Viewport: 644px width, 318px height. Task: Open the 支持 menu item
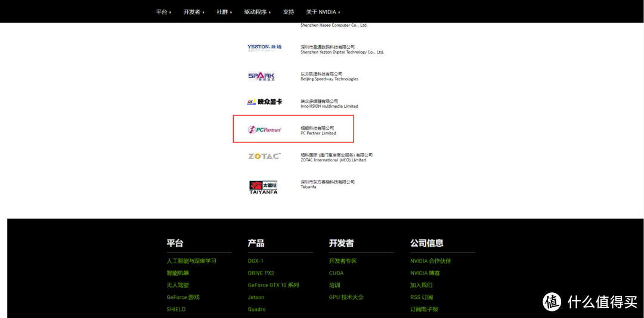point(289,12)
